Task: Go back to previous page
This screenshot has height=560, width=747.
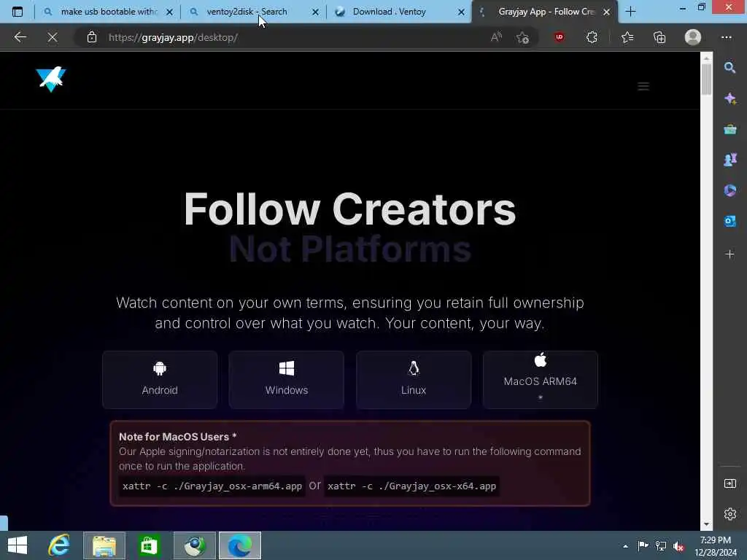Action: [x=20, y=37]
